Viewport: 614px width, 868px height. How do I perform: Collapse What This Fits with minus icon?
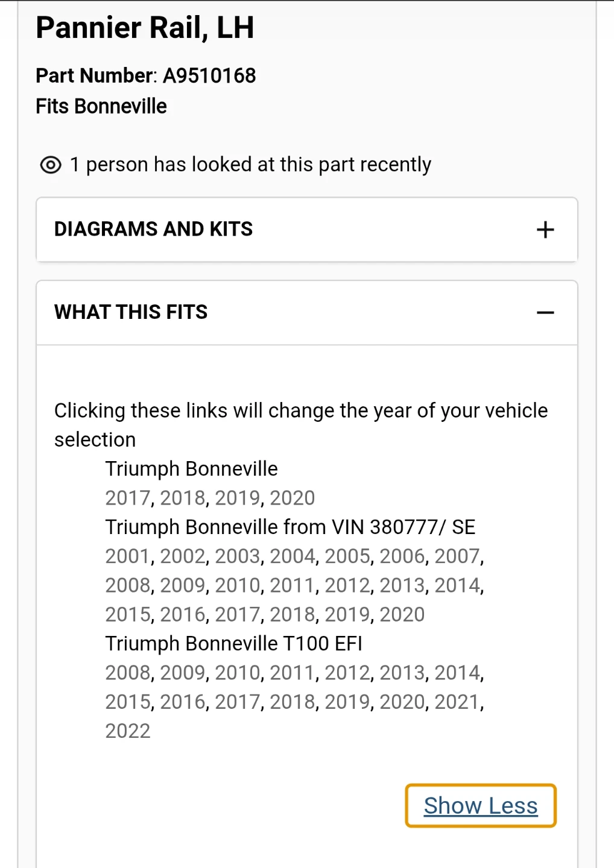click(x=545, y=313)
